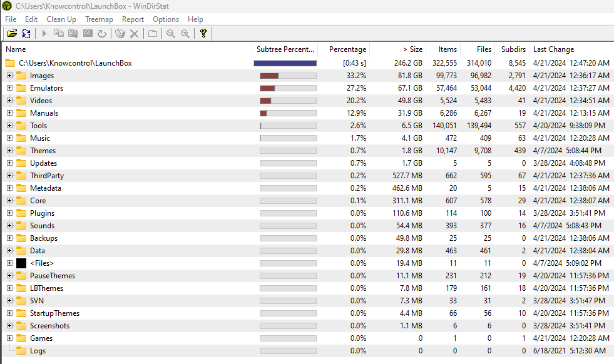Open the Help menu
The image size is (614, 364).
(x=195, y=19)
